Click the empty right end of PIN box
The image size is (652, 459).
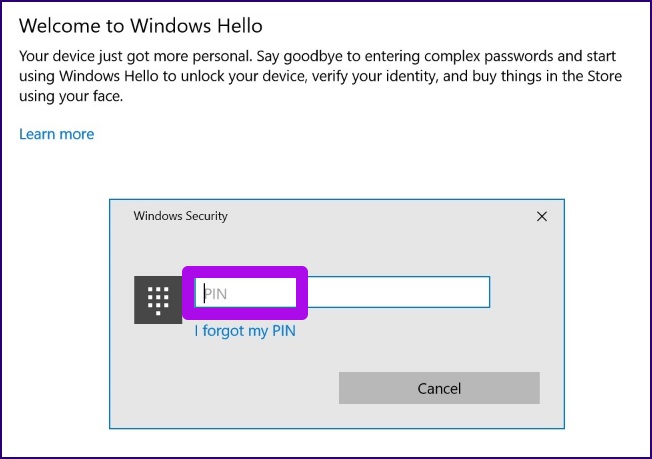click(x=460, y=293)
